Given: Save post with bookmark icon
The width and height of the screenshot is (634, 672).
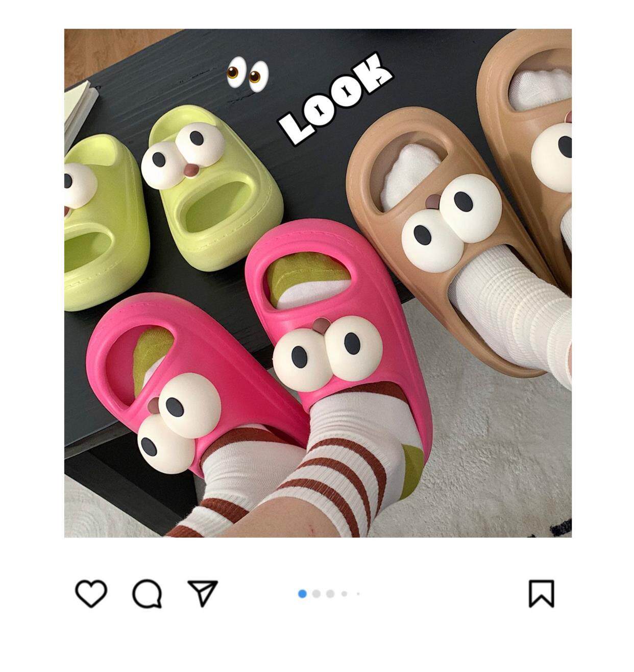Looking at the screenshot, I should [x=542, y=593].
